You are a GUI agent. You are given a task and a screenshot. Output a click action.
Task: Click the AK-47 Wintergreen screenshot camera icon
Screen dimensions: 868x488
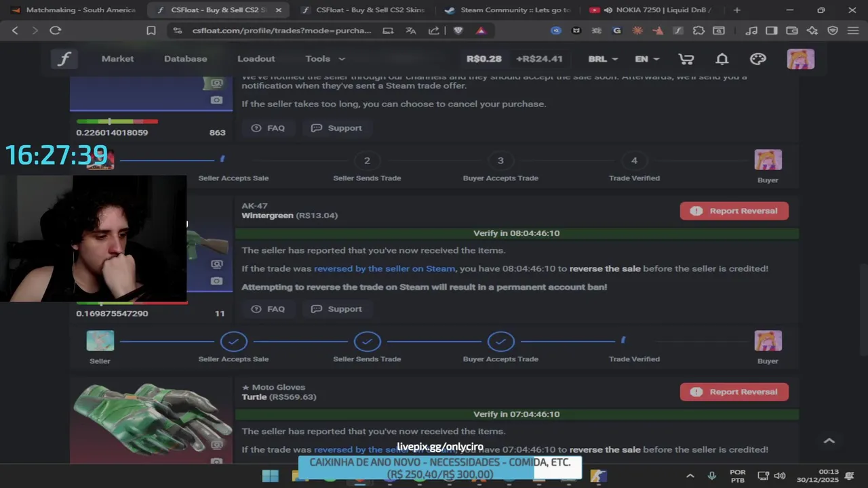[216, 281]
